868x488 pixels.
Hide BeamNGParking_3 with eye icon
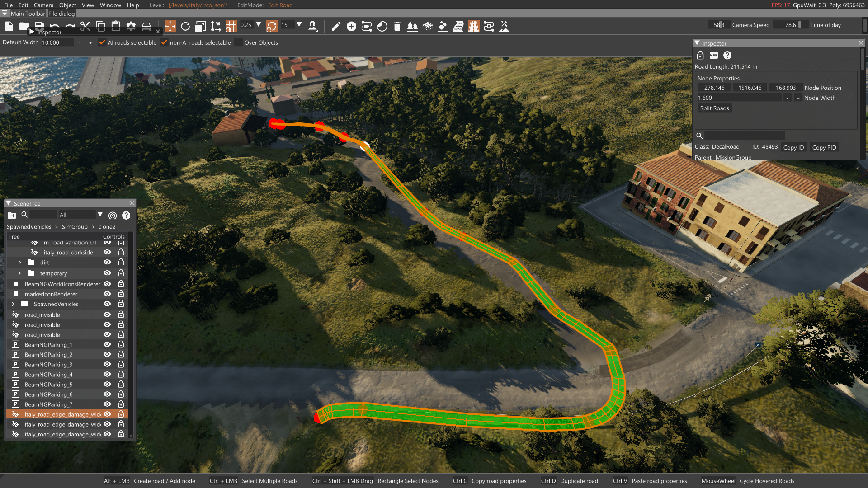click(107, 364)
